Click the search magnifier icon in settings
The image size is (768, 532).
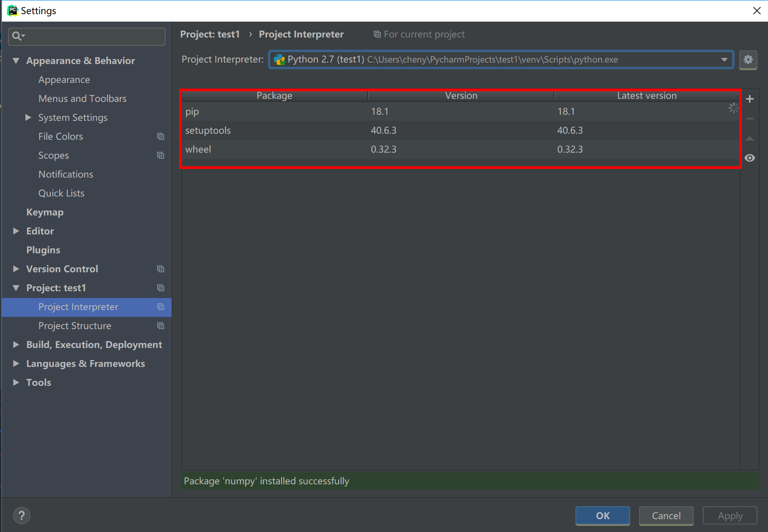click(x=18, y=36)
